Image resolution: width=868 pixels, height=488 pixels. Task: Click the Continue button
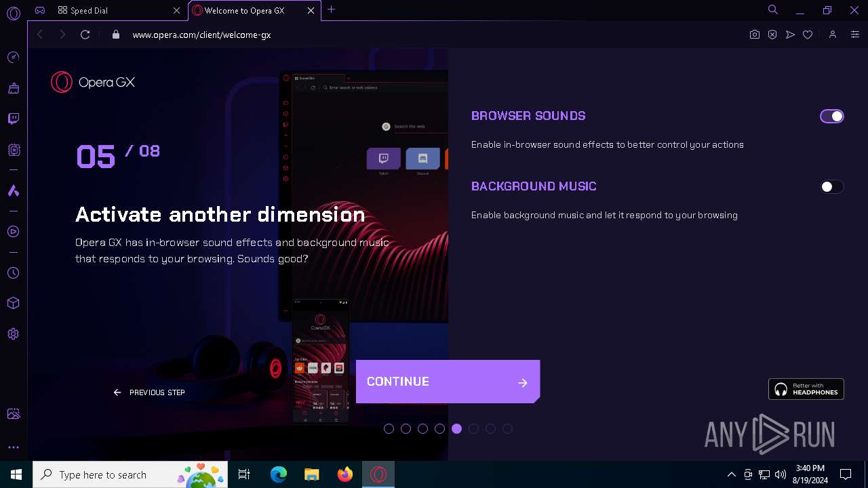pyautogui.click(x=448, y=382)
